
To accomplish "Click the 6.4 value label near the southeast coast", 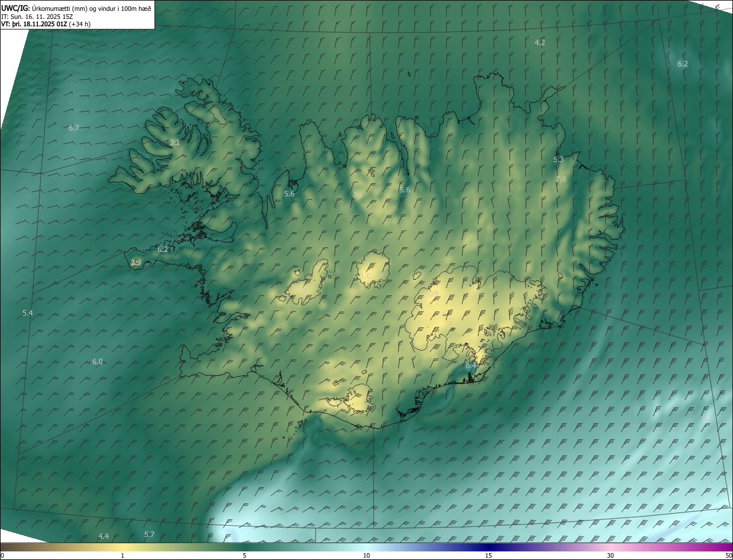I will pos(471,365).
